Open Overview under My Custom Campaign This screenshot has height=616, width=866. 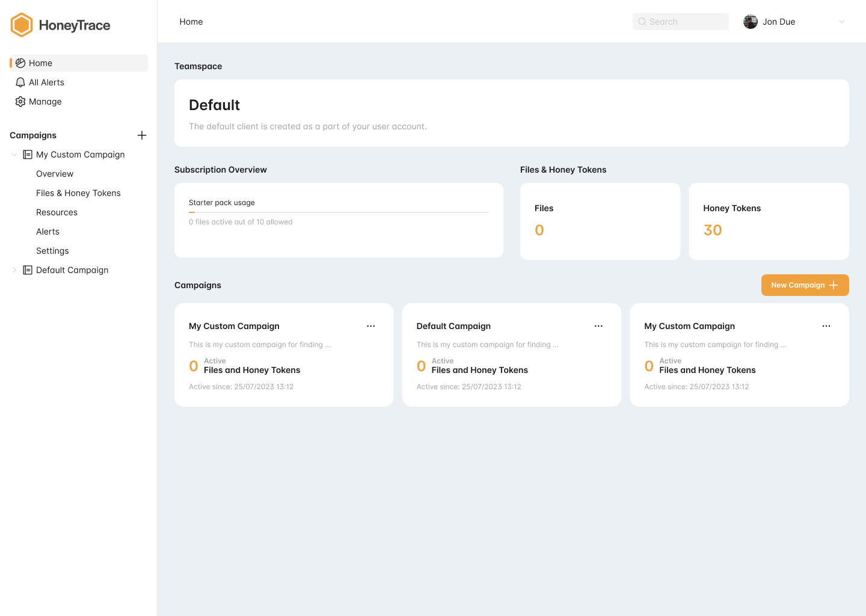[55, 174]
